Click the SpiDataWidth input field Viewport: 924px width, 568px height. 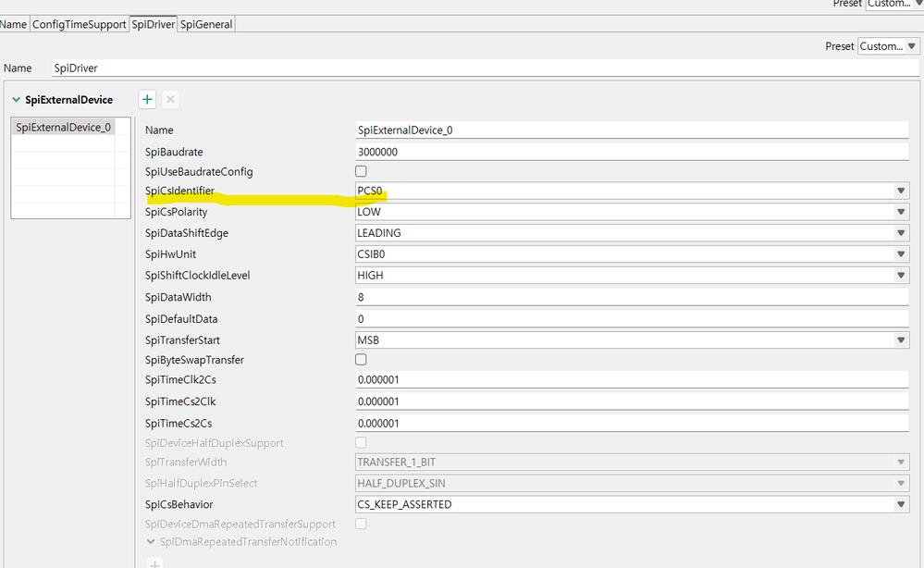coord(632,297)
